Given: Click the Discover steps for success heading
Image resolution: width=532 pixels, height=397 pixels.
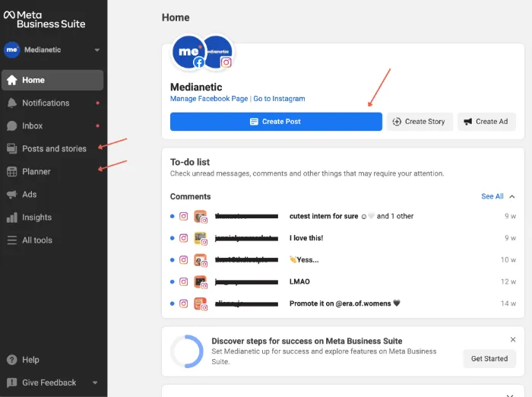Looking at the screenshot, I should pyautogui.click(x=307, y=341).
